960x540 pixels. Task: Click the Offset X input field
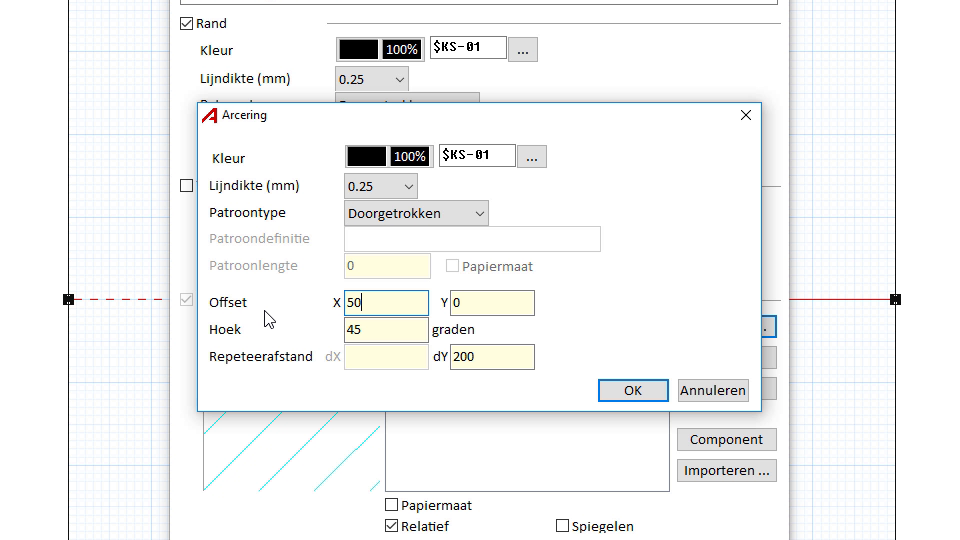386,303
